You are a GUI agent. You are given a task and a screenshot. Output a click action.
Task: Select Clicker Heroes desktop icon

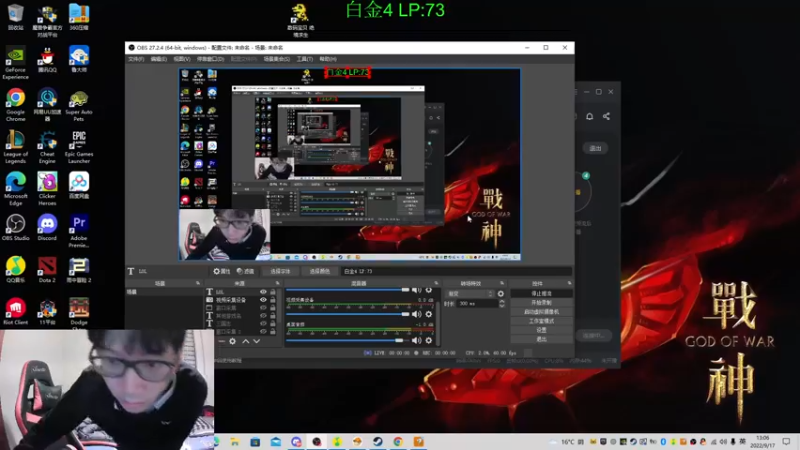(x=47, y=189)
